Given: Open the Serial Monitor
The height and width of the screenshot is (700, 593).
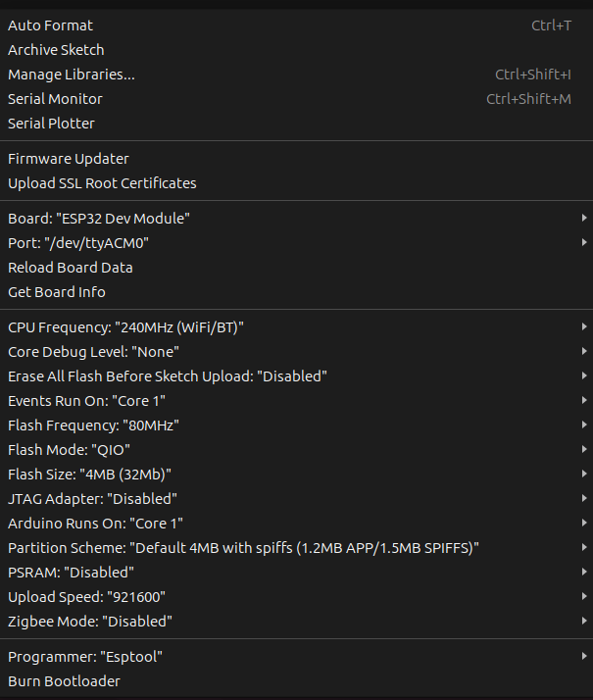Looking at the screenshot, I should tap(296, 99).
